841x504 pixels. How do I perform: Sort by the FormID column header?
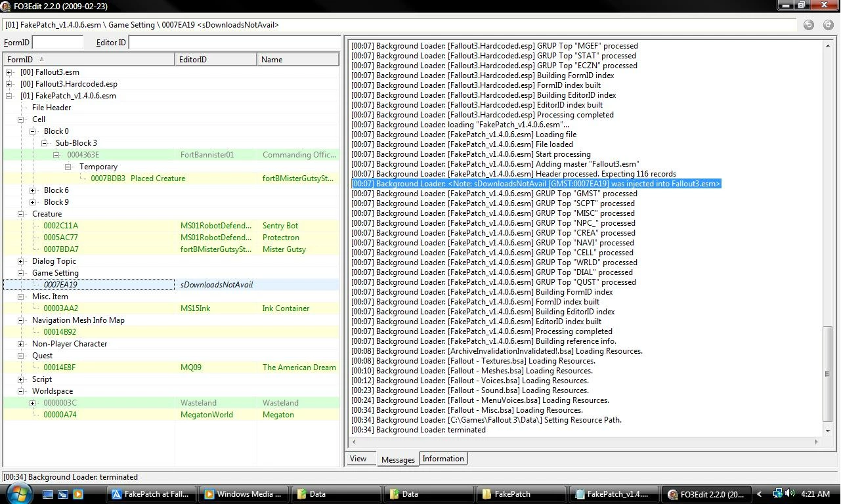click(89, 59)
